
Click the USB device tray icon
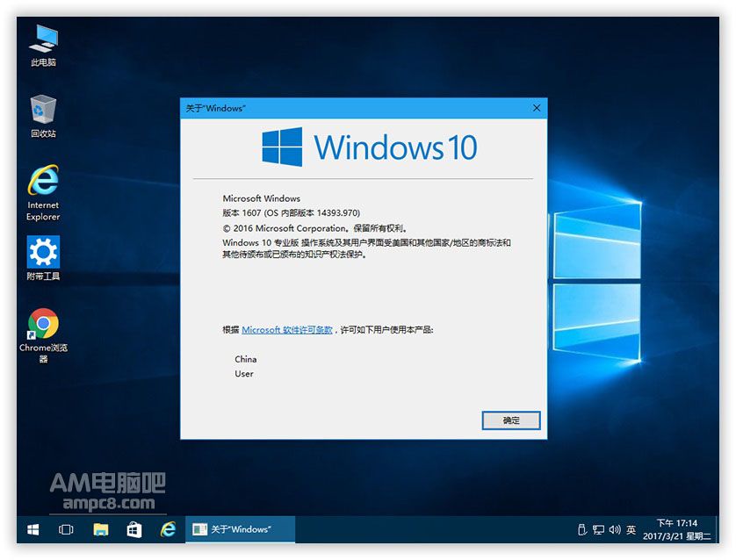(582, 529)
